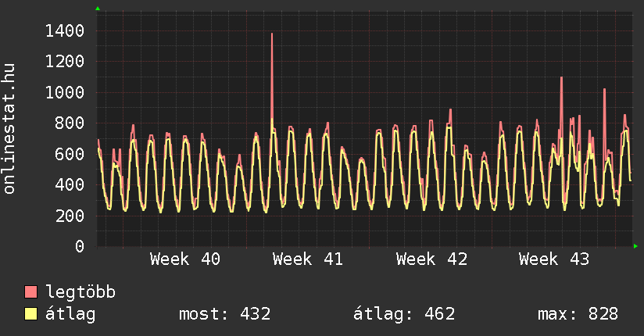Click the 0 label at the y-axis origin

click(x=79, y=246)
